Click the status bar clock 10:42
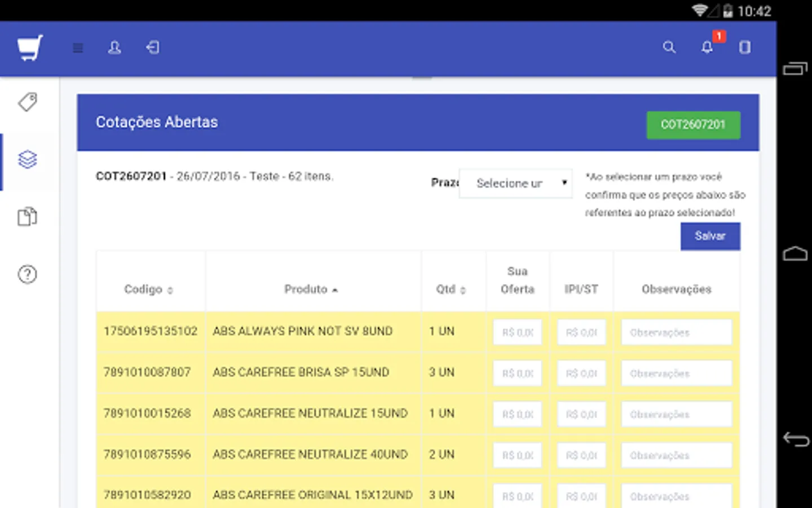Image resolution: width=812 pixels, height=508 pixels. pyautogui.click(x=754, y=11)
